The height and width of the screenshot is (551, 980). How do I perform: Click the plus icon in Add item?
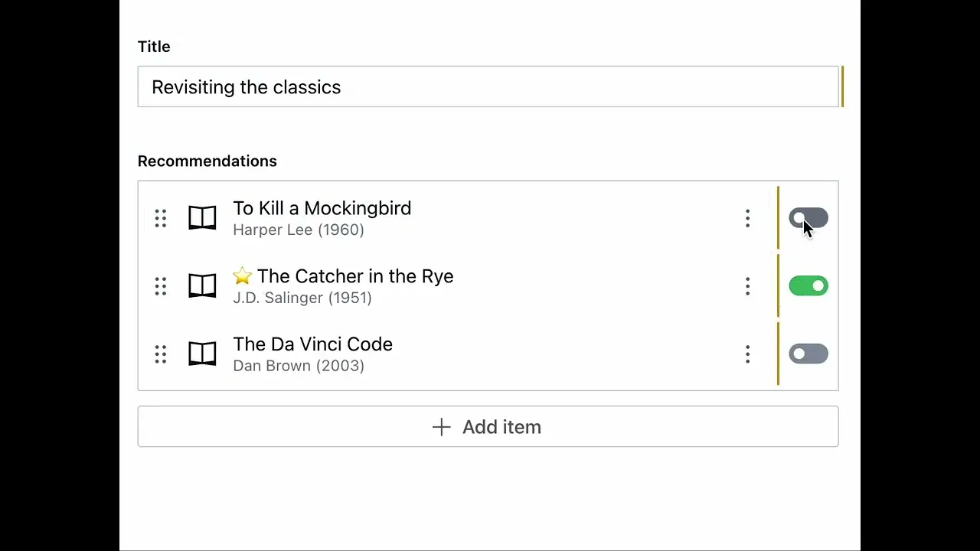click(x=441, y=427)
